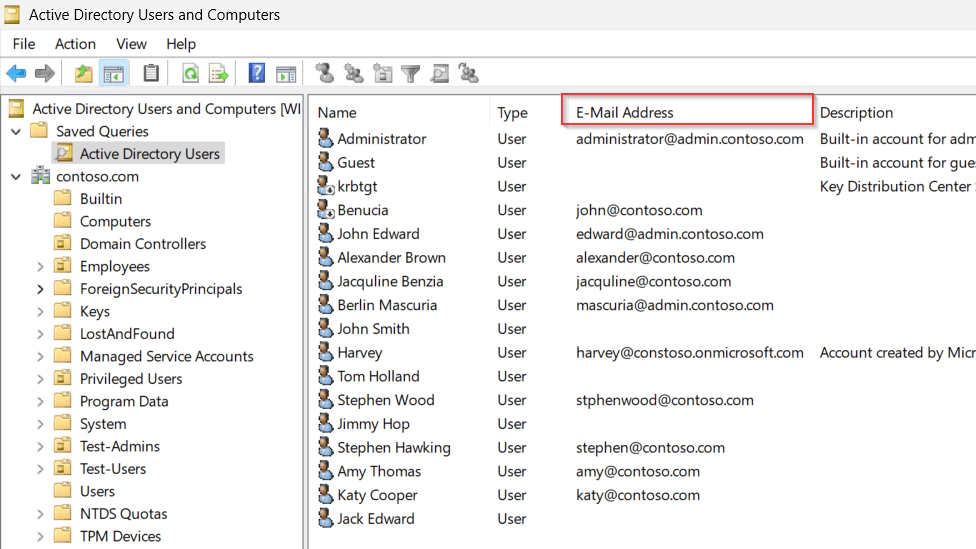Open Help with blue question mark icon
The width and height of the screenshot is (976, 549).
tap(256, 73)
